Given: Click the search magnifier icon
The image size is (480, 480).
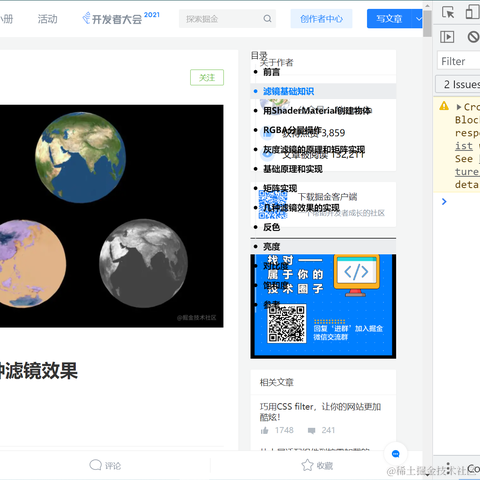Looking at the screenshot, I should pyautogui.click(x=267, y=19).
